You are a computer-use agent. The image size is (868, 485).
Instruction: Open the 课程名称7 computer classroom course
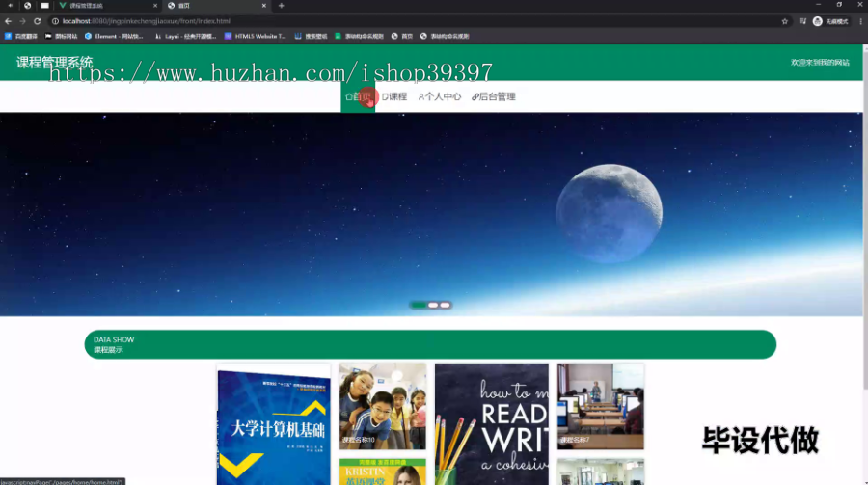(x=601, y=406)
